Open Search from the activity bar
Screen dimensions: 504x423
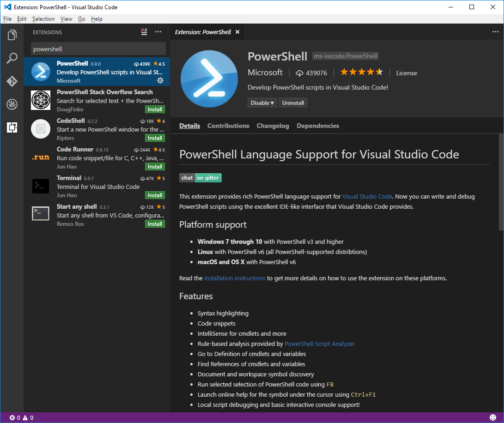[x=12, y=58]
